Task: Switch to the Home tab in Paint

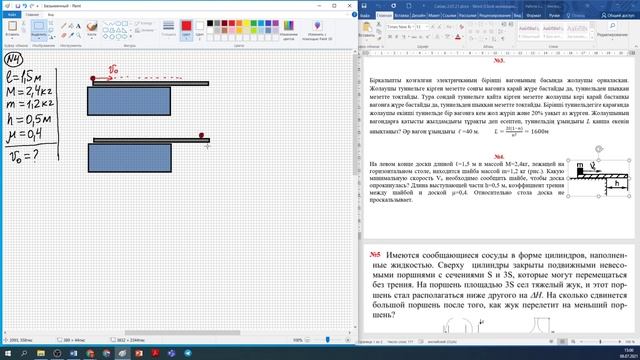Action: [x=32, y=15]
